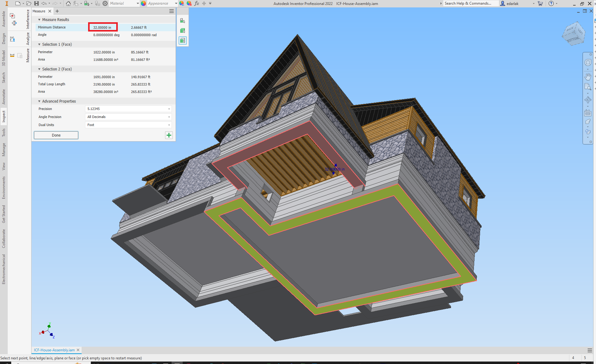596x364 pixels.
Task: Click Selection 1 Area 11688.00000 in² value
Action: (106, 60)
